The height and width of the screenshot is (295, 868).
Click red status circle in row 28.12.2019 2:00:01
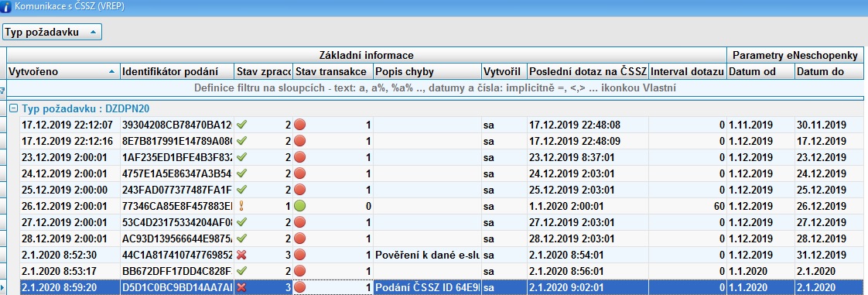pyautogui.click(x=300, y=238)
